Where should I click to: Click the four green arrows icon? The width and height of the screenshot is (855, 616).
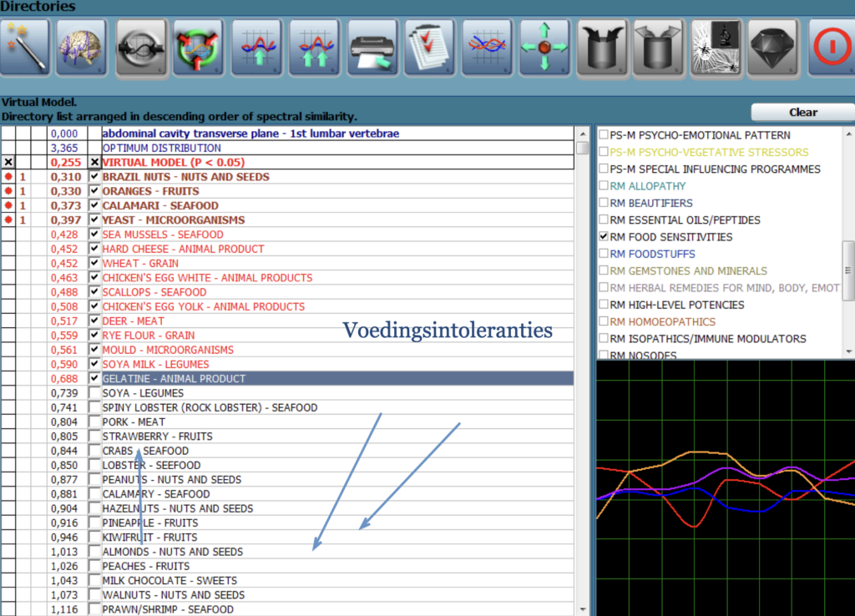point(544,47)
